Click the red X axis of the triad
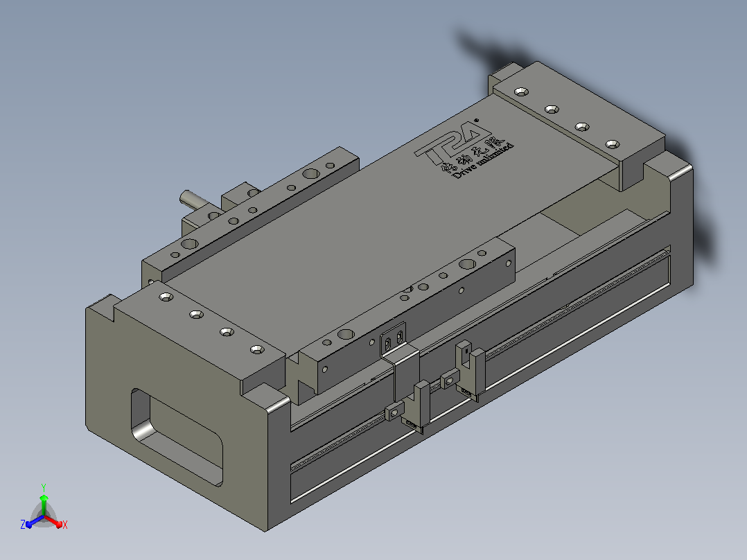This screenshot has width=747, height=560. 53,521
